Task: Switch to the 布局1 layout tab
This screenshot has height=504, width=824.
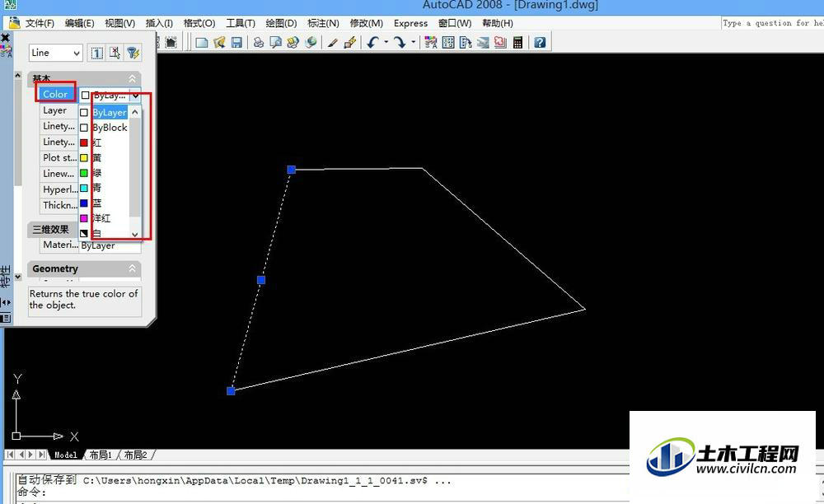Action: pyautogui.click(x=101, y=455)
